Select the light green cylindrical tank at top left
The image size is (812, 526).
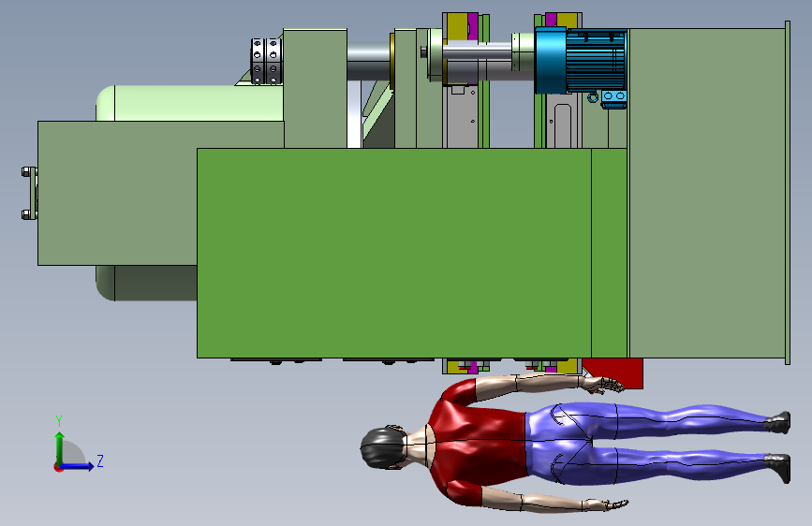(x=189, y=104)
